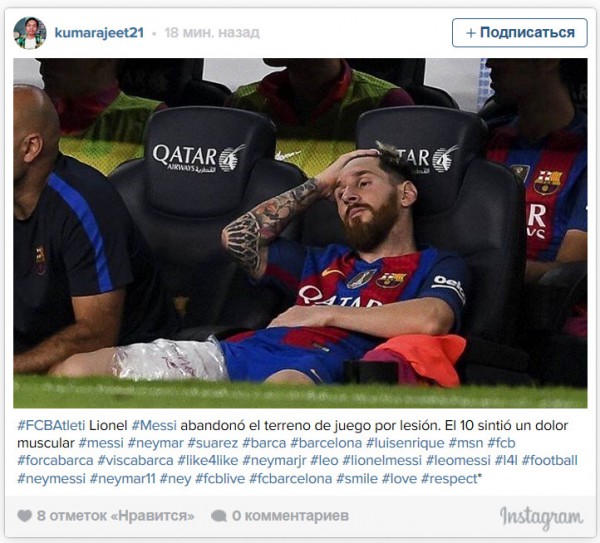Select the #football hashtag
Viewport: 600px width, 543px height.
(x=549, y=461)
